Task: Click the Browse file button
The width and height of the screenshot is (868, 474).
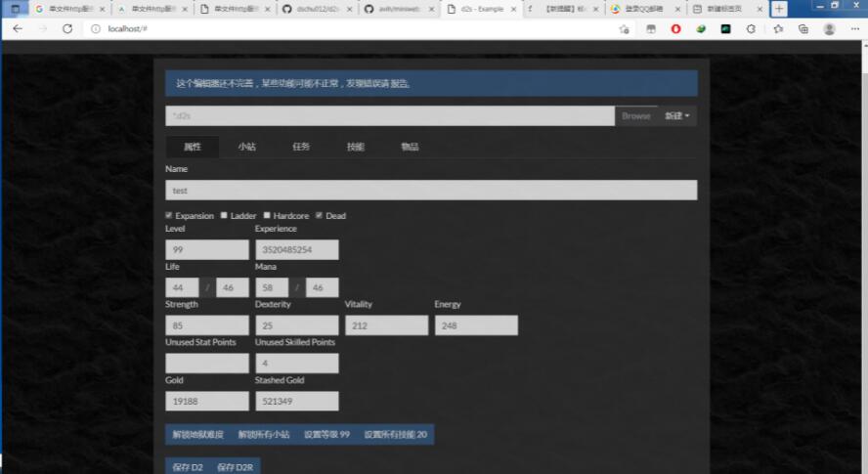Action: pyautogui.click(x=635, y=115)
